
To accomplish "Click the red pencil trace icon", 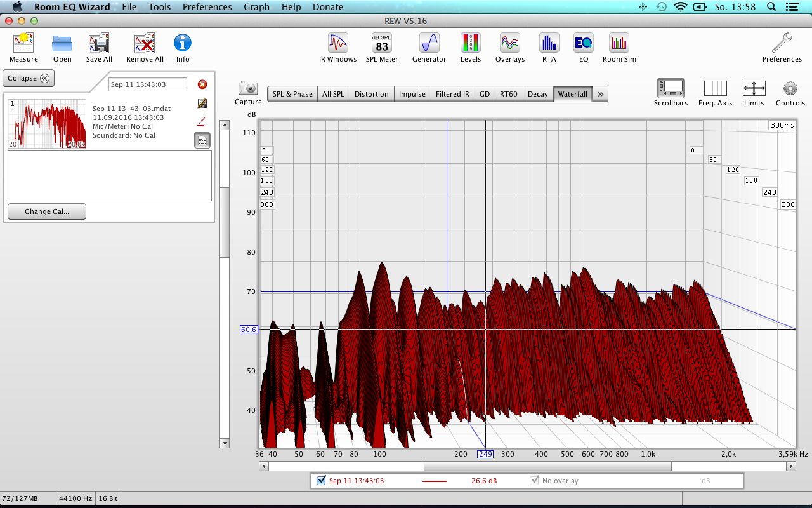I will (x=202, y=121).
